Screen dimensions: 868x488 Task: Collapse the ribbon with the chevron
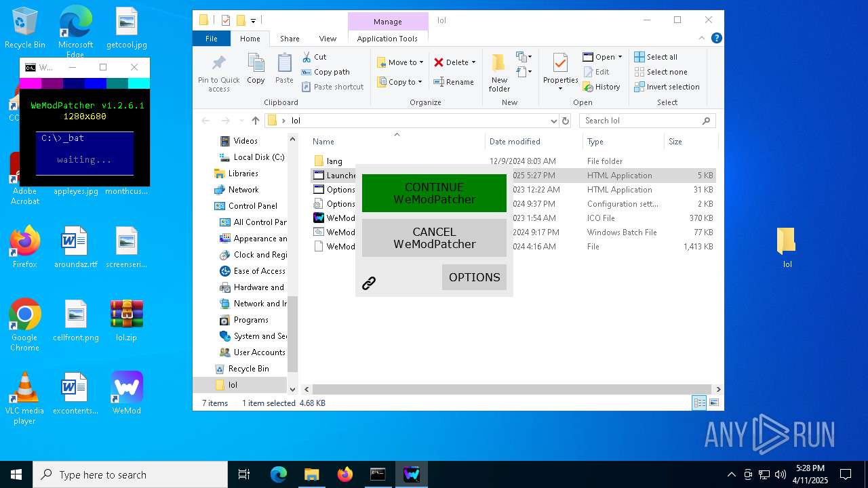point(703,38)
